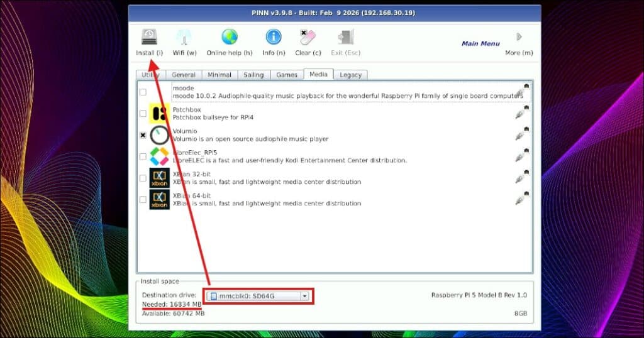The image size is (644, 338).
Task: Click 'Available: 60742 MB' text
Action: tap(174, 313)
